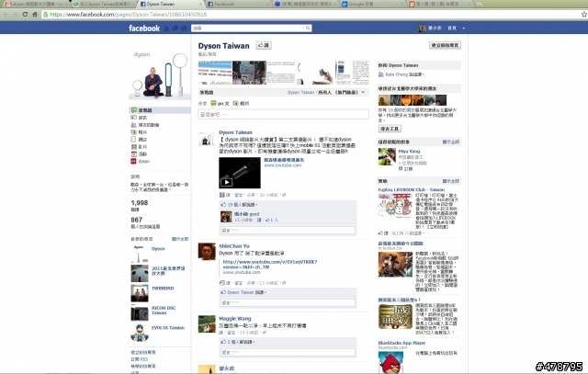Select the Info item in the left sidebar
Viewport: 588px width, 374px height.
(x=139, y=118)
